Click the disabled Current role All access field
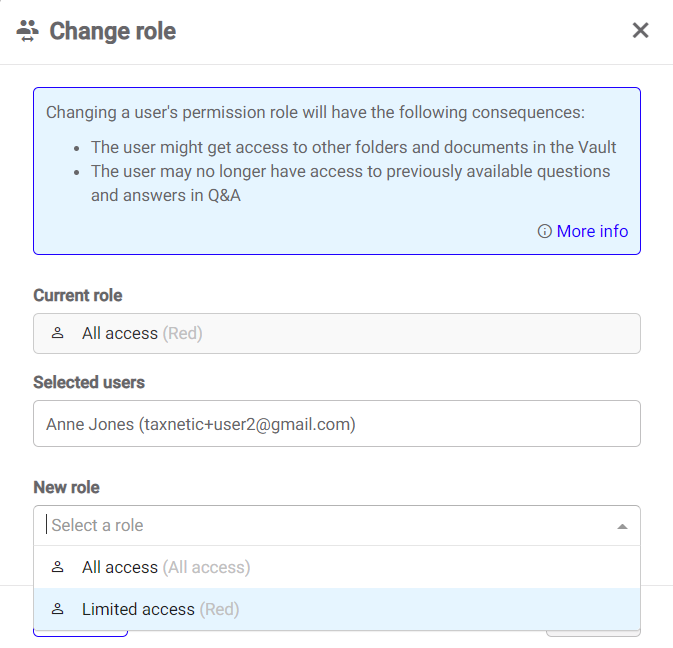This screenshot has width=673, height=648. click(336, 333)
